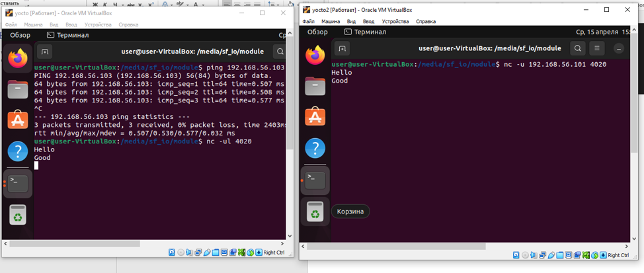Click network indicator in yocto2 status bar
The width and height of the screenshot is (644, 273).
point(543,255)
